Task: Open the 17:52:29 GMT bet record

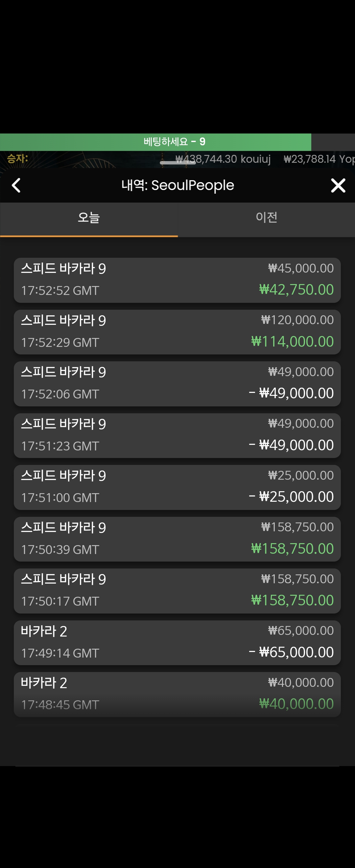Action: tap(177, 332)
